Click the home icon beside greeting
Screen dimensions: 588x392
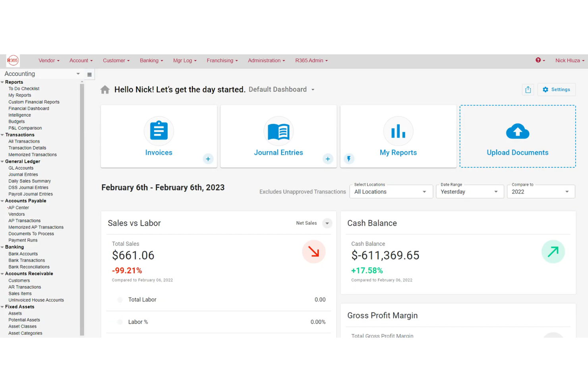pyautogui.click(x=105, y=90)
